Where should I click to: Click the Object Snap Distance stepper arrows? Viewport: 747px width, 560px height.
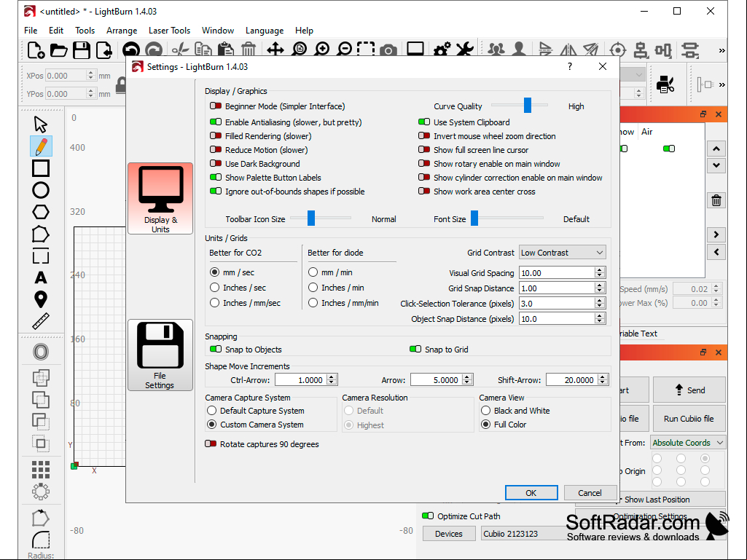pyautogui.click(x=600, y=318)
